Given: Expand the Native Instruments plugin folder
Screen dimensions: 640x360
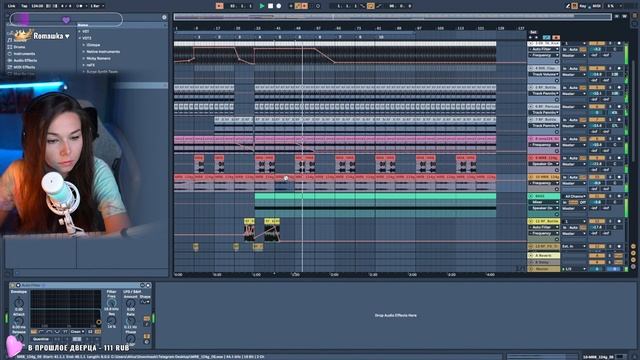Looking at the screenshot, I should [84, 52].
